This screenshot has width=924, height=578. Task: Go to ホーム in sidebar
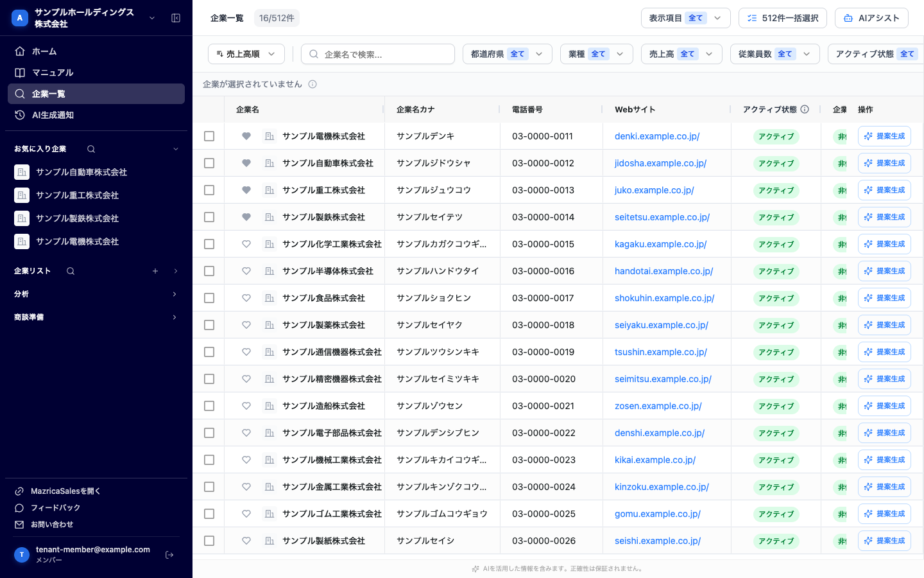click(96, 51)
